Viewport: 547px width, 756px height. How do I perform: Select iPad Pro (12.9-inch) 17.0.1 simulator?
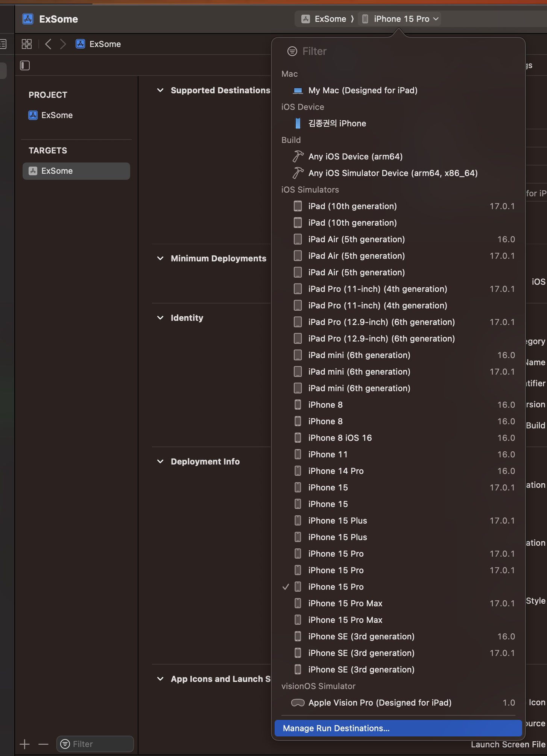coord(398,322)
